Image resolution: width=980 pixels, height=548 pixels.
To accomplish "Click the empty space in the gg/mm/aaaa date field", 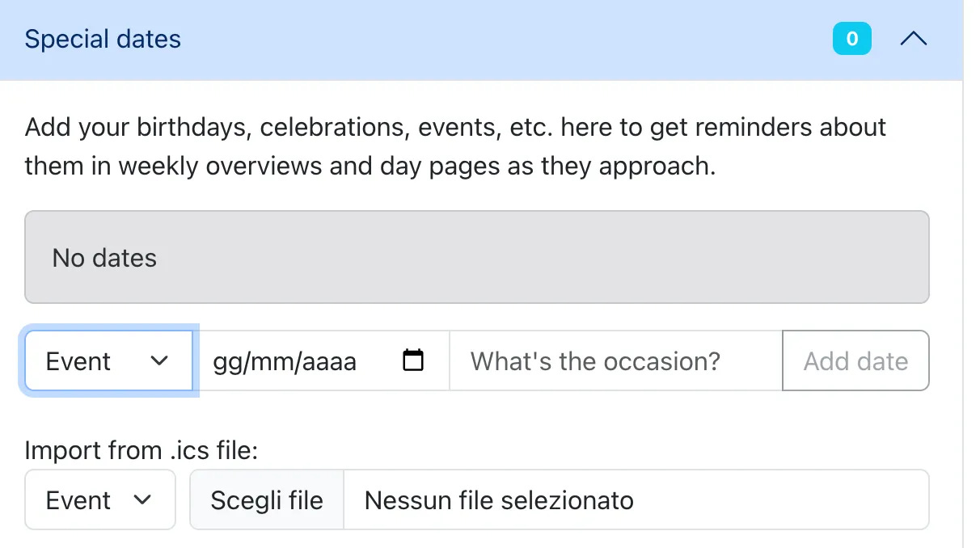I will click(378, 360).
